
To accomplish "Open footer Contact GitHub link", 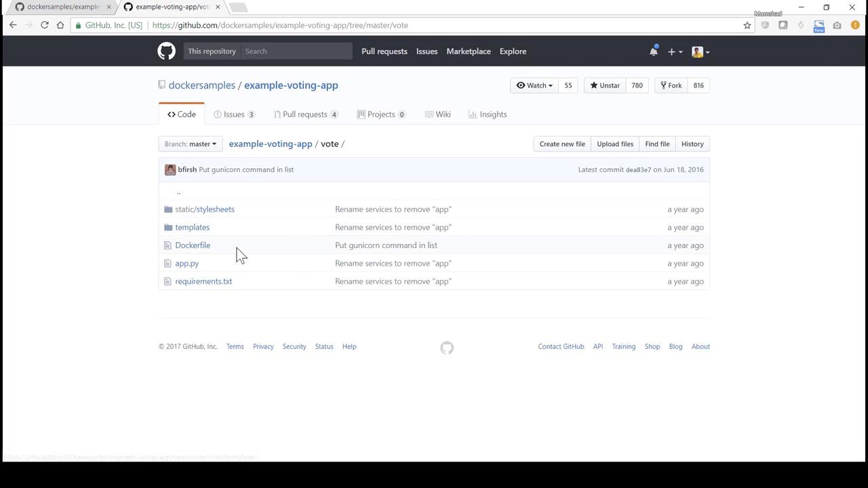I will click(x=561, y=346).
